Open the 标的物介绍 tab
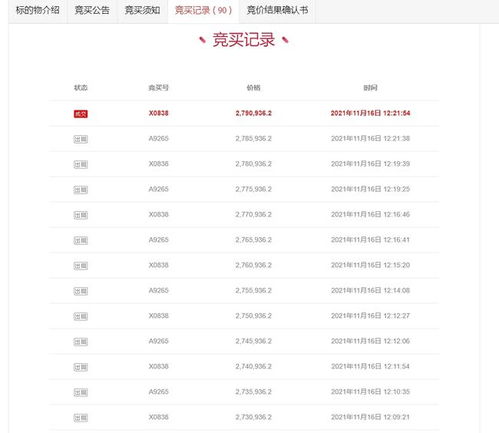The image size is (499, 433). point(38,11)
